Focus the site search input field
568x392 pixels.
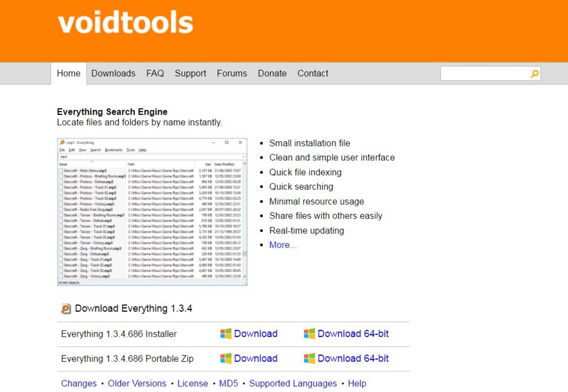click(485, 74)
